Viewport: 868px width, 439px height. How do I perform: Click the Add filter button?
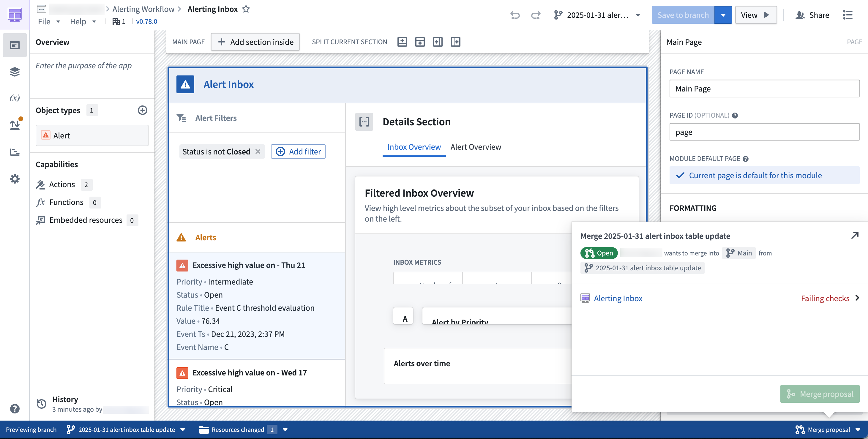[x=298, y=151]
